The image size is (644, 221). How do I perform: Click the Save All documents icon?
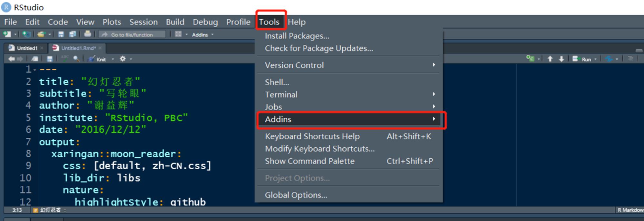tap(73, 34)
